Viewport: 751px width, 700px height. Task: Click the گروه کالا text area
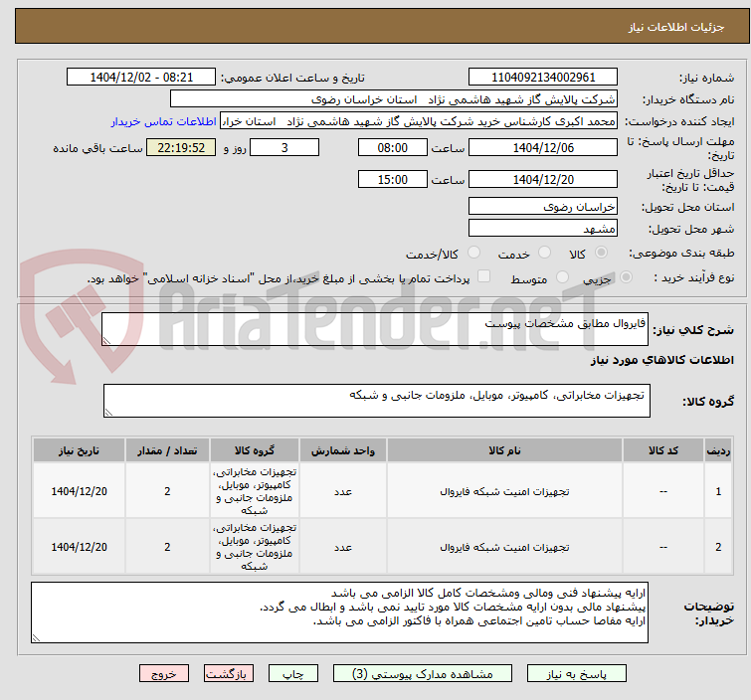376,401
